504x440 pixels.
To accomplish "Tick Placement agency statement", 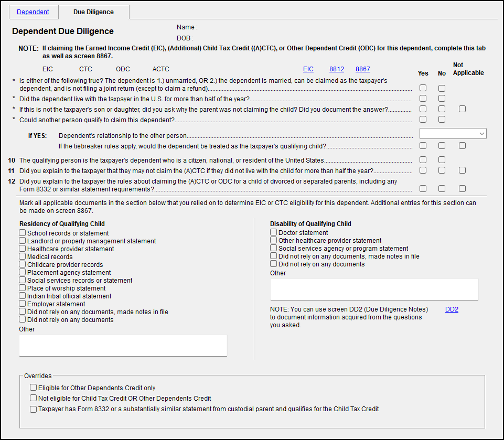I will pyautogui.click(x=22, y=272).
